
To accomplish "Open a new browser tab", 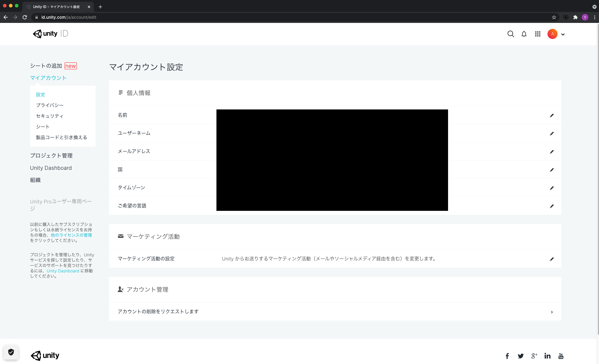I will click(100, 7).
